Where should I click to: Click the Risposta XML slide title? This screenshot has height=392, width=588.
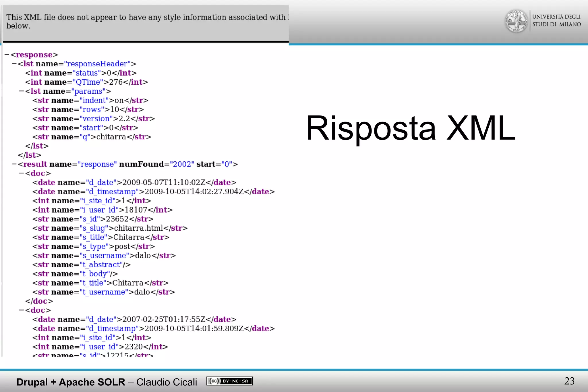pos(411,128)
